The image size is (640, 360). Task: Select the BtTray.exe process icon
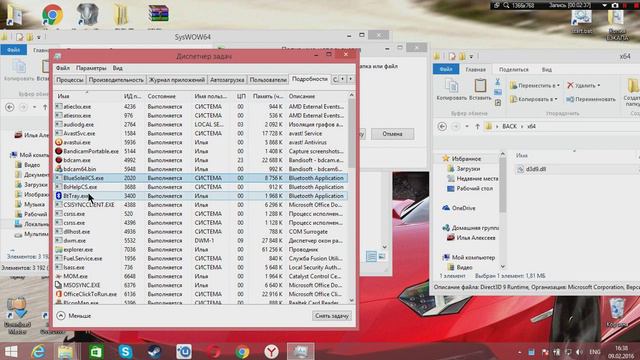click(x=59, y=196)
